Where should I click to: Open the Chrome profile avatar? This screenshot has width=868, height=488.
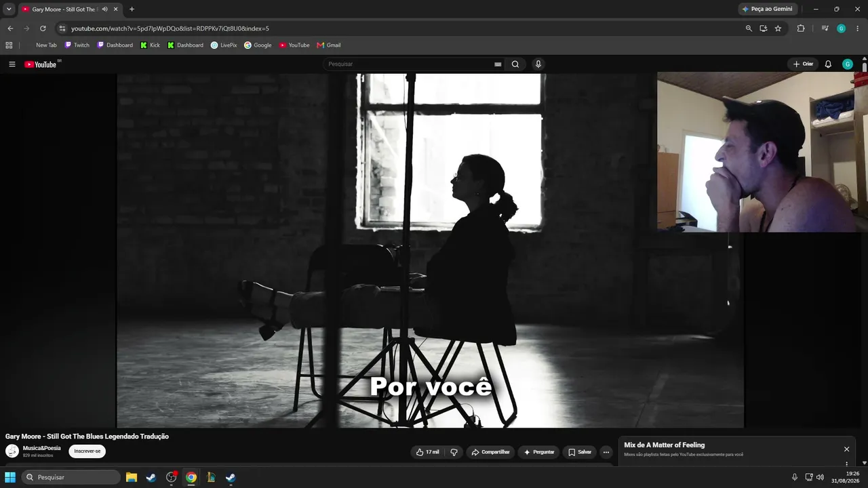(x=842, y=28)
